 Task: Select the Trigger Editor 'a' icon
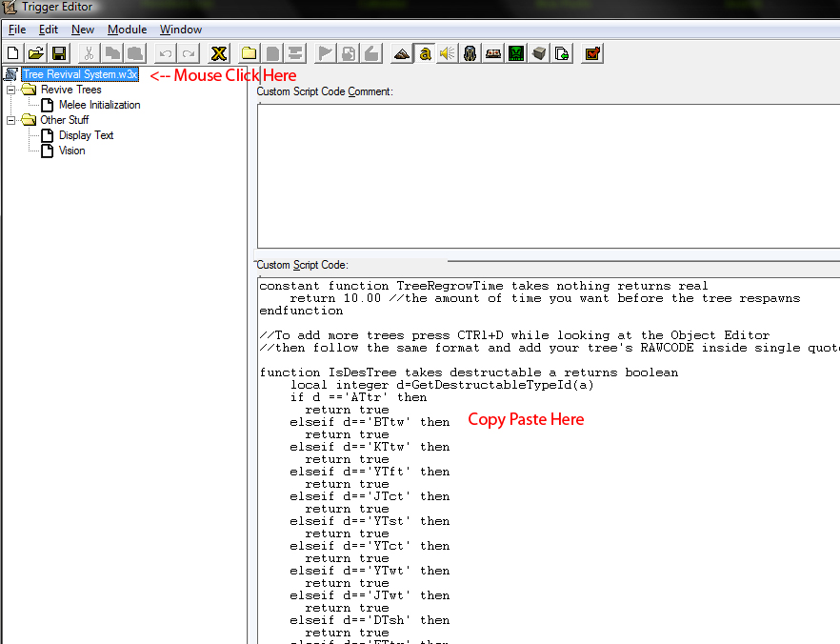point(425,53)
